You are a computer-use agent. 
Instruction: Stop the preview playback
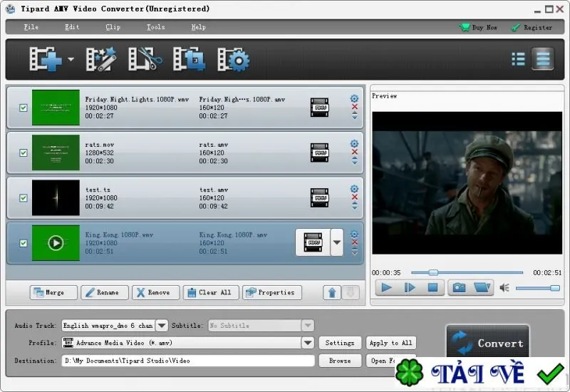click(432, 288)
